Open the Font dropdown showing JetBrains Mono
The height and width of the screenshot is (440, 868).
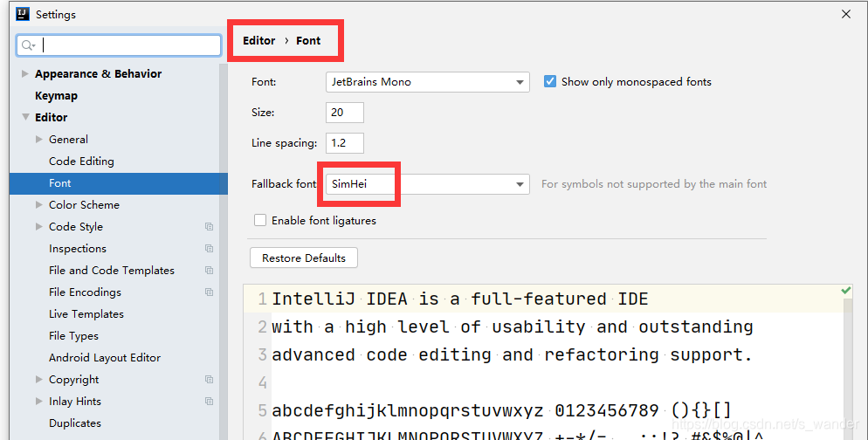(x=427, y=82)
